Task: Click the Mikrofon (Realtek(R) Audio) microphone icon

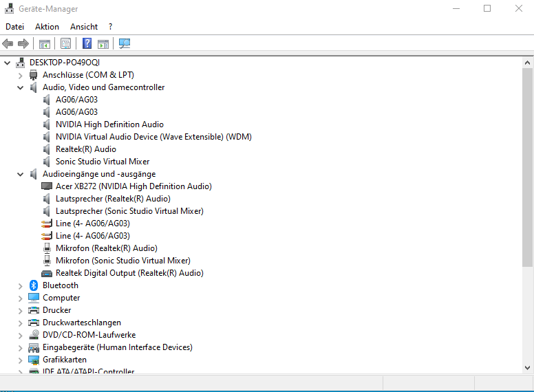Action: coord(47,248)
